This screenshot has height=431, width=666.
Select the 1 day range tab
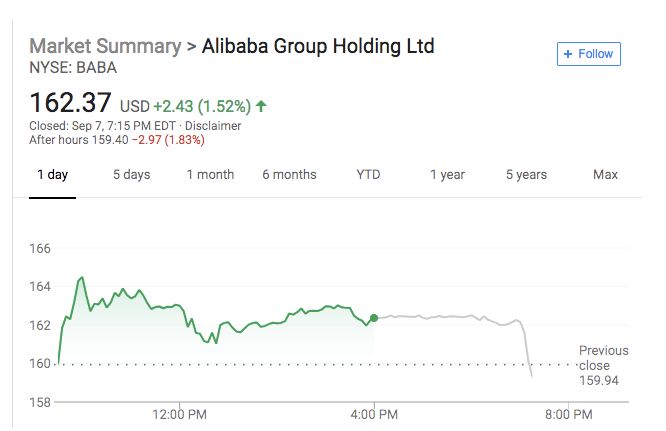[x=53, y=175]
